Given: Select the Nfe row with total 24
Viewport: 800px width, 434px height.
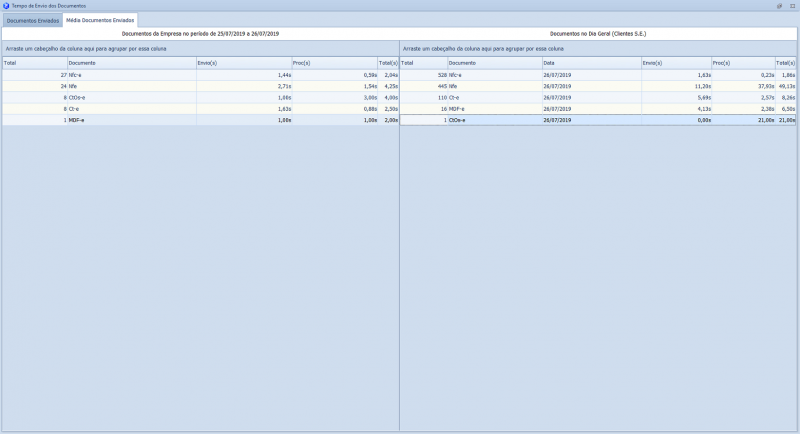Looking at the screenshot, I should pyautogui.click(x=130, y=86).
